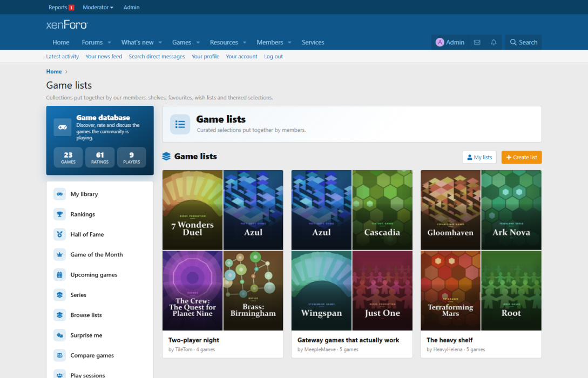
Task: Click the My library gamepad icon
Action: (x=59, y=194)
